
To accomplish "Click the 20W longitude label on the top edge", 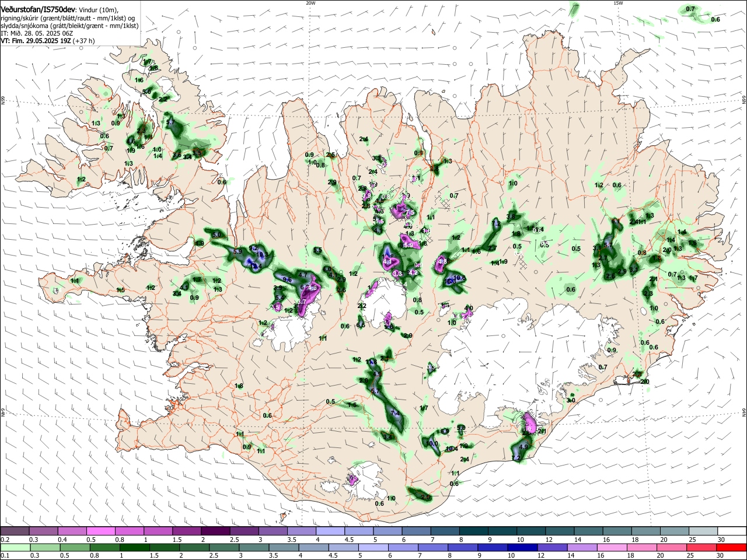I will 310,3.
